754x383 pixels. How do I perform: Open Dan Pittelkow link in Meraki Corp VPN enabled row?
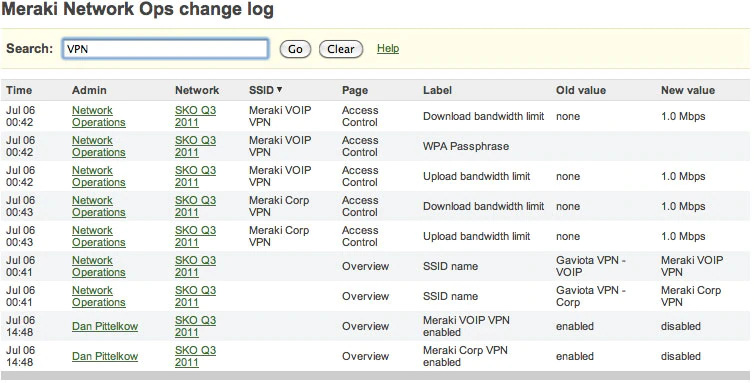pyautogui.click(x=105, y=356)
